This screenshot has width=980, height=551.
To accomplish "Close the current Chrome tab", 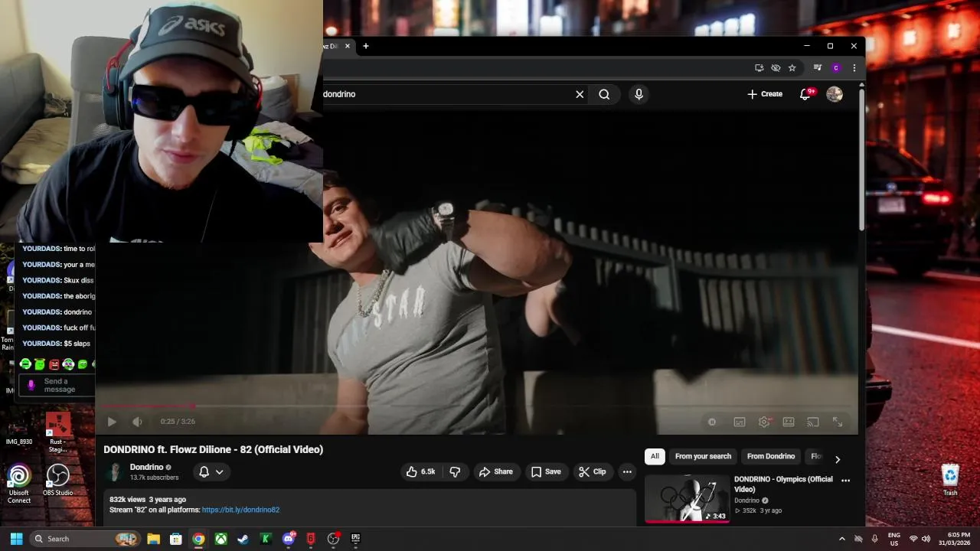I will point(348,46).
